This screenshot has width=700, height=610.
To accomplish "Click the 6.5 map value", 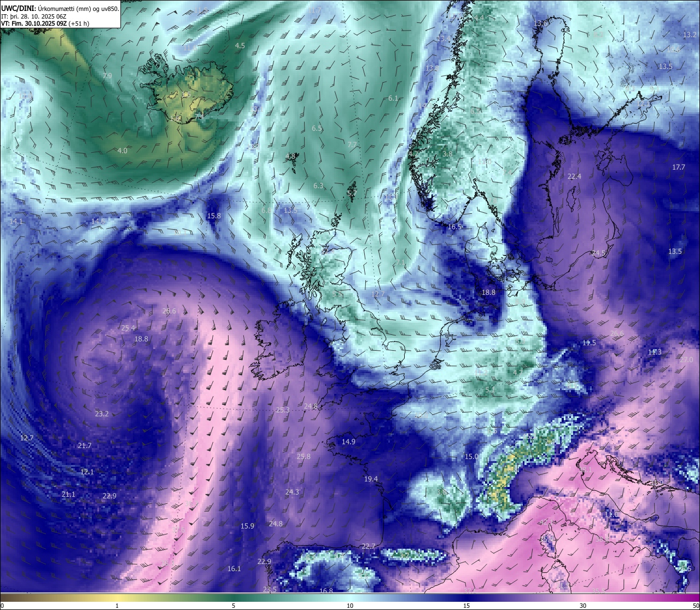I will click(317, 128).
